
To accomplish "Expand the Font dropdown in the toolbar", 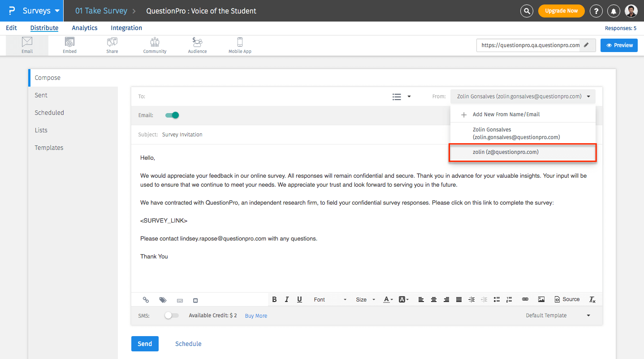I will pyautogui.click(x=329, y=299).
